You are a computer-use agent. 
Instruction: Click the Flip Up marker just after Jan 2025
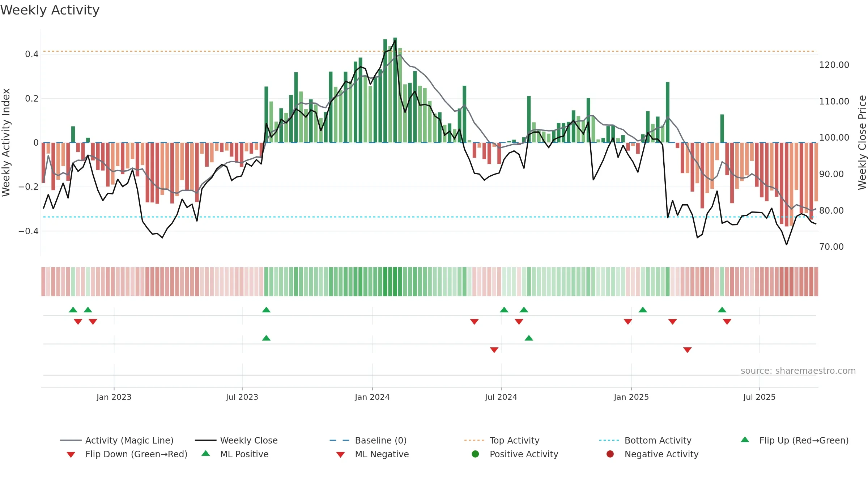pyautogui.click(x=643, y=310)
